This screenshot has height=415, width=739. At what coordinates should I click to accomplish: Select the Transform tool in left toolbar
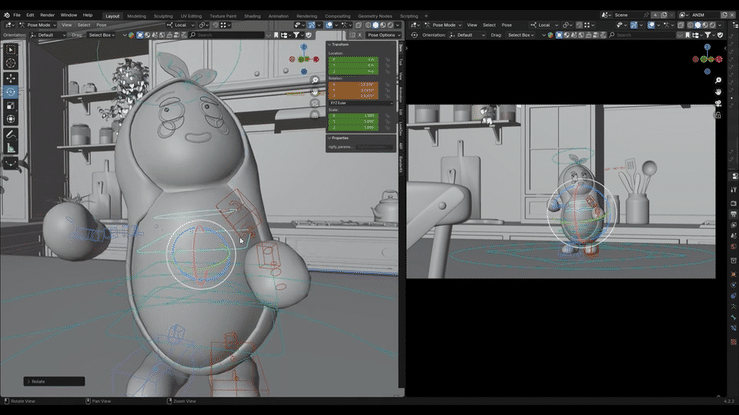11,119
